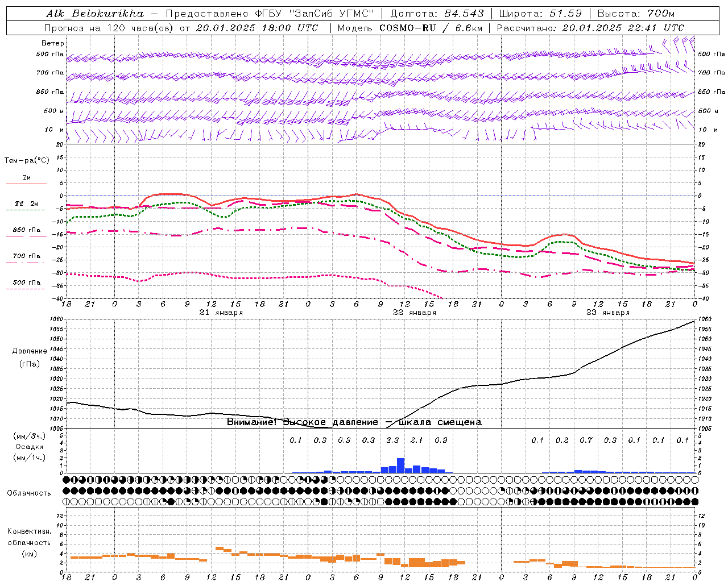The height and width of the screenshot is (582, 728).
Task: Click the Конвективн. convective cloud label
Action: tap(29, 531)
